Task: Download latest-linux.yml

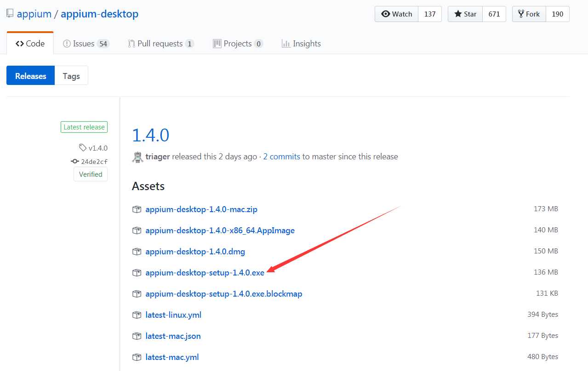Action: (x=173, y=315)
